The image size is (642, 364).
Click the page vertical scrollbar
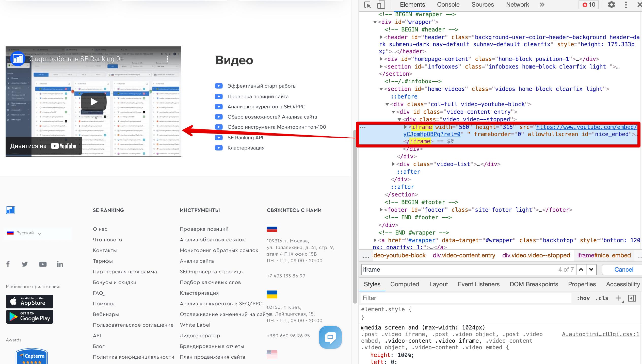[x=355, y=217]
